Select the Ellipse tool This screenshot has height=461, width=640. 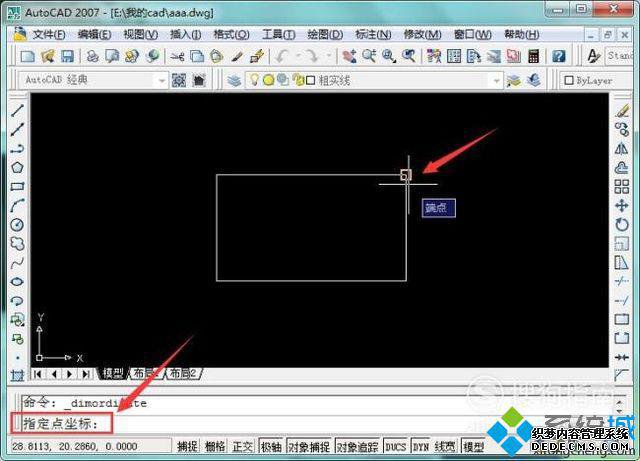click(x=17, y=282)
